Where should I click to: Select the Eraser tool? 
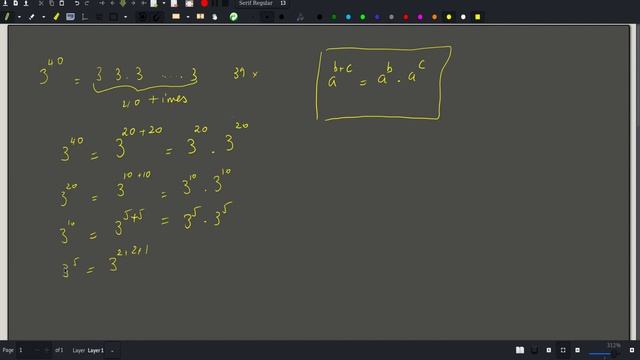point(31,17)
